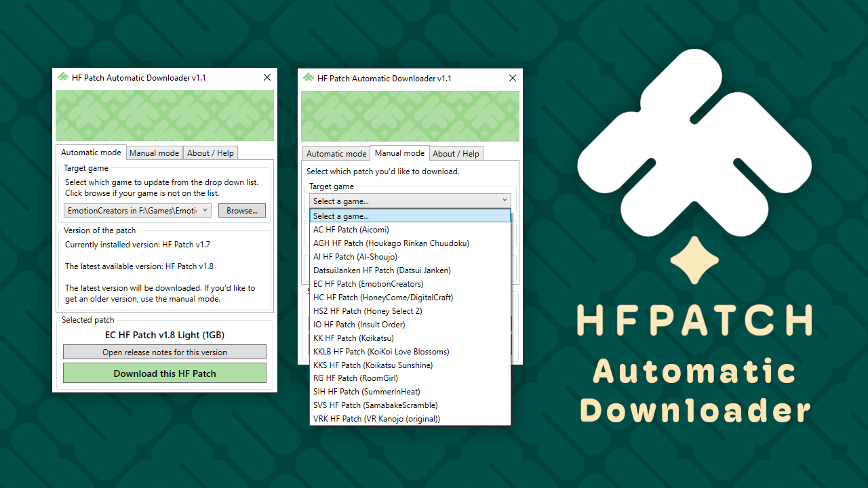Pick RG HF Patch (RoomGirl)
The height and width of the screenshot is (488, 868).
(410, 378)
